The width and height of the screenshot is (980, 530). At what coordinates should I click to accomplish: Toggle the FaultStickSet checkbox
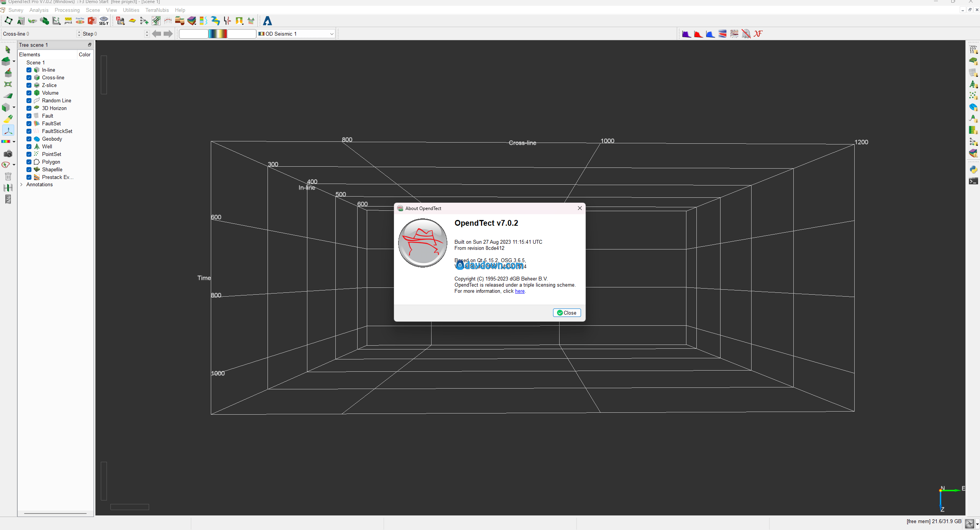[29, 131]
